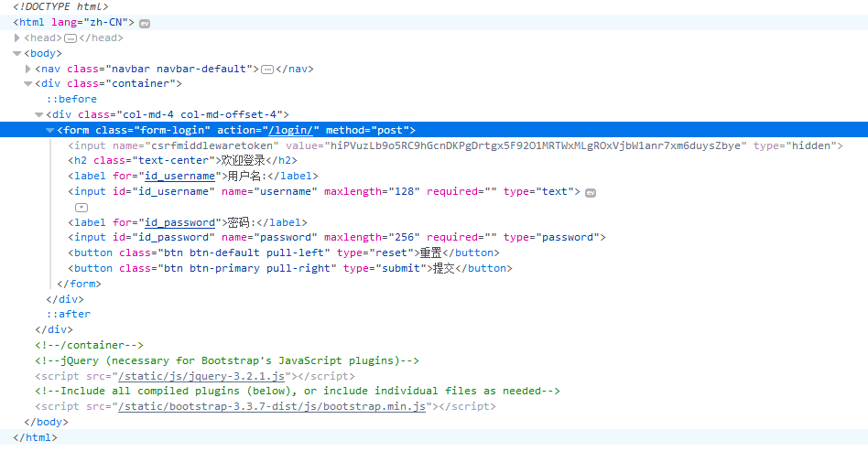Select the ::before pseudo-element node
The image size is (868, 462).
pos(71,99)
